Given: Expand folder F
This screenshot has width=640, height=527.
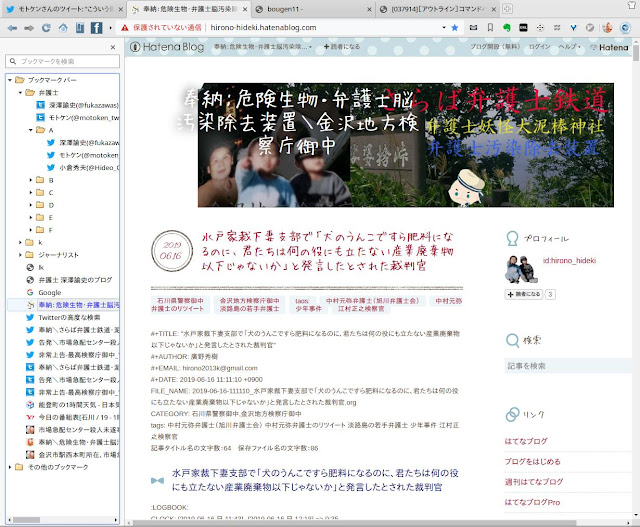Looking at the screenshot, I should click(x=31, y=230).
